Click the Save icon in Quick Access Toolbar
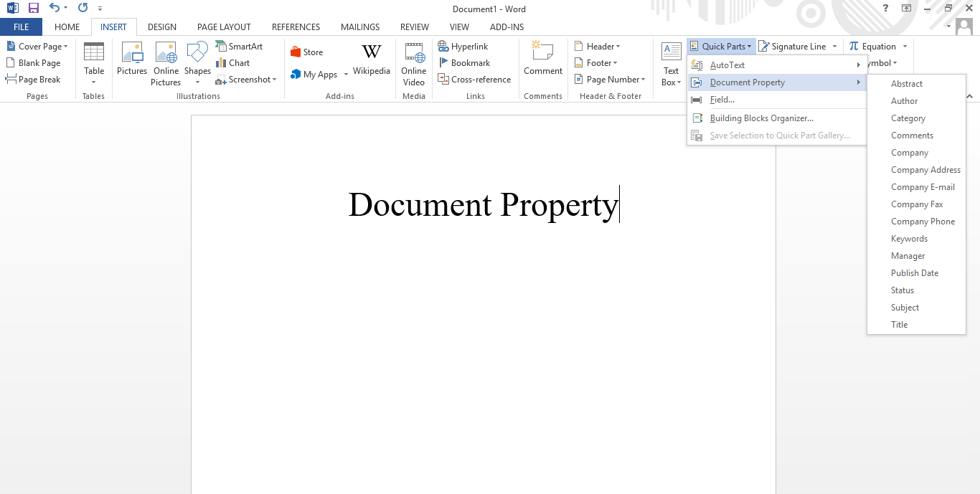980x494 pixels. coord(33,9)
